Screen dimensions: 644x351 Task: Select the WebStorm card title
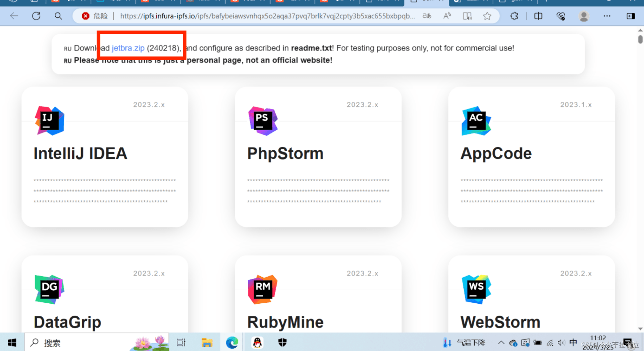coord(500,322)
